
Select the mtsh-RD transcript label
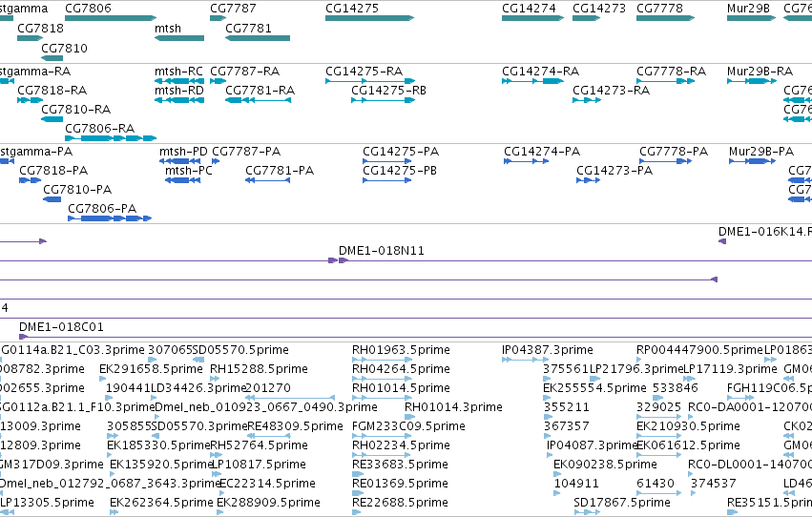pyautogui.click(x=179, y=91)
